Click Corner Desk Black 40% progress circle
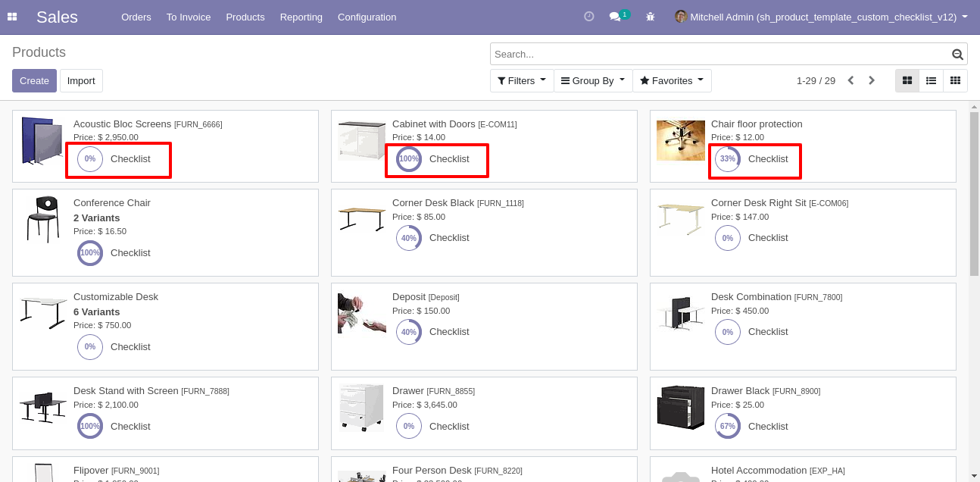 click(x=409, y=238)
